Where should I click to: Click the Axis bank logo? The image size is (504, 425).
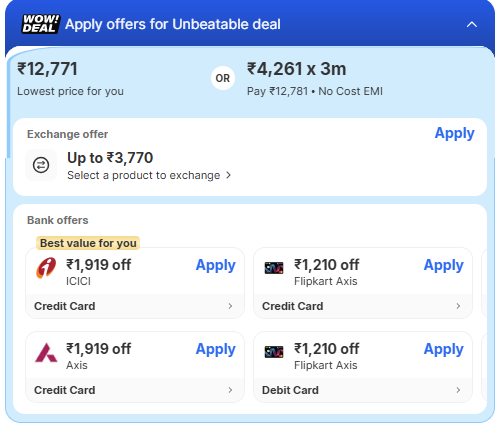pos(46,352)
